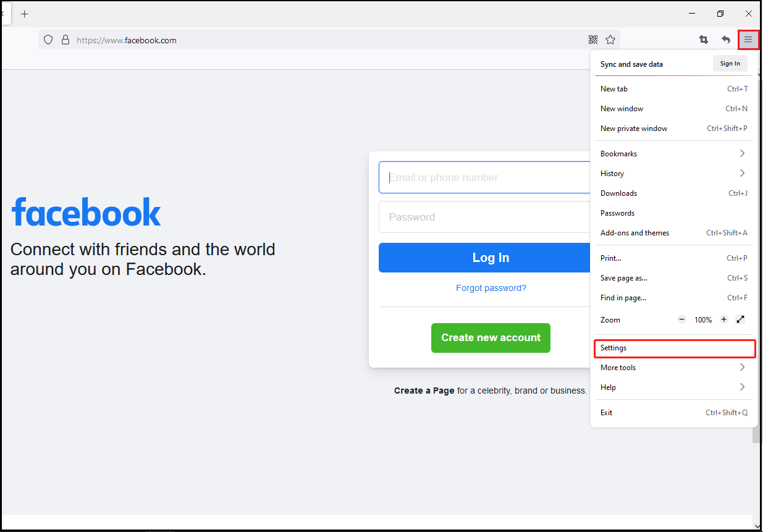
Task: Choose Find in page...
Action: (x=674, y=298)
